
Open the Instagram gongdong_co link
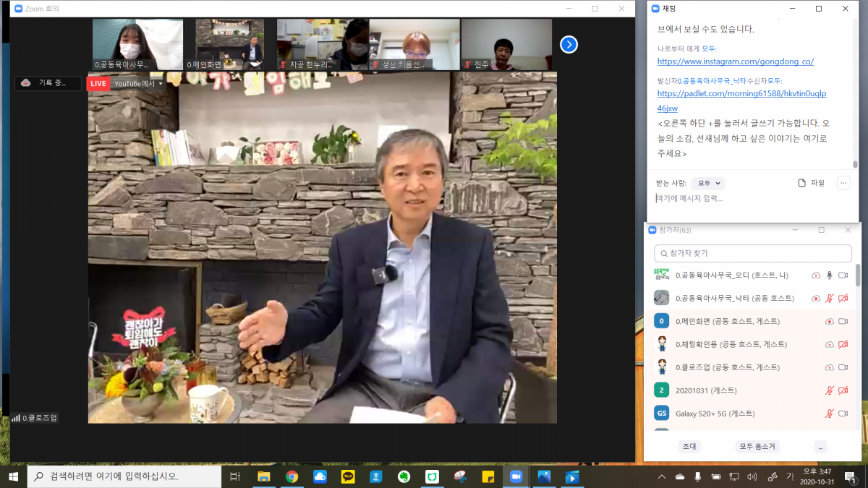(x=735, y=61)
